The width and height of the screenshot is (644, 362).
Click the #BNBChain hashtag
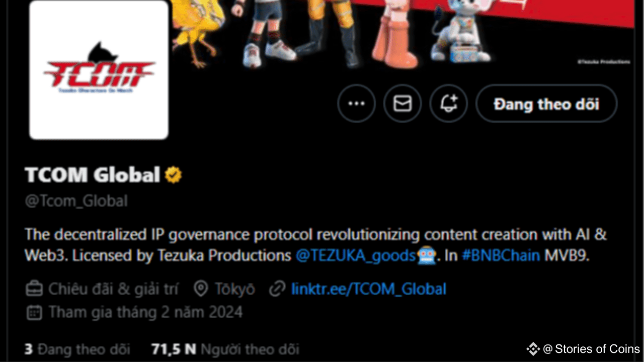[x=500, y=255]
